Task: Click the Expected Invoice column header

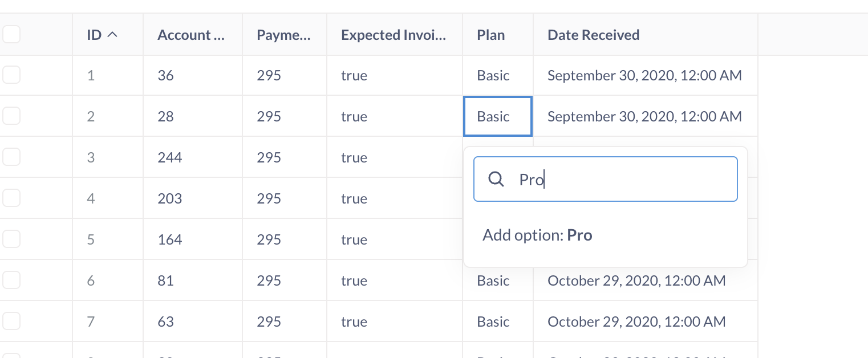Action: click(x=392, y=34)
